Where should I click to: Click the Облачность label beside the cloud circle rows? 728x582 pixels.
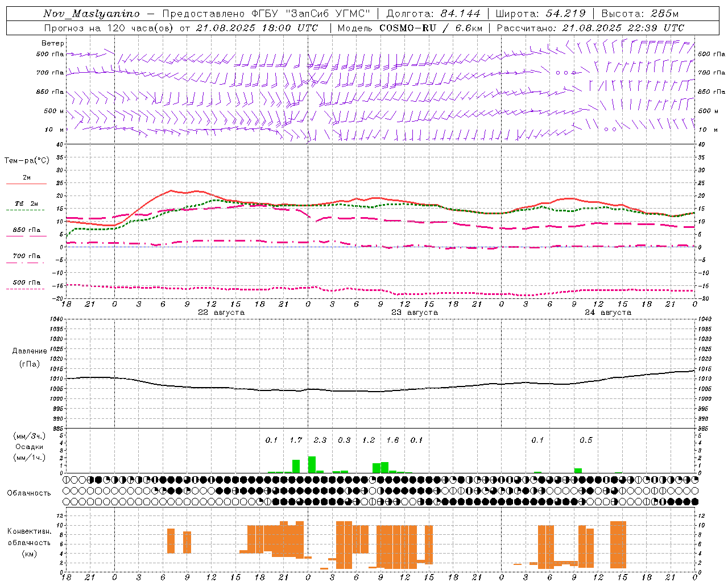click(29, 493)
